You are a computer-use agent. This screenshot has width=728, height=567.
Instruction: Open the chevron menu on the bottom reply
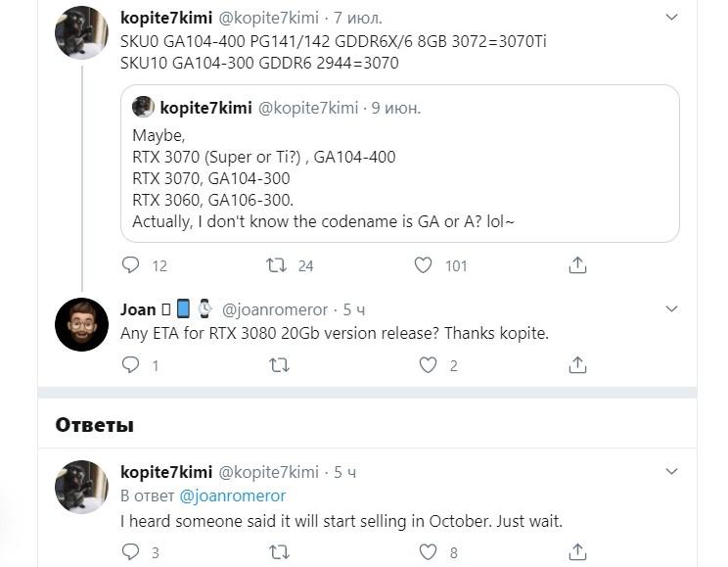(x=671, y=472)
